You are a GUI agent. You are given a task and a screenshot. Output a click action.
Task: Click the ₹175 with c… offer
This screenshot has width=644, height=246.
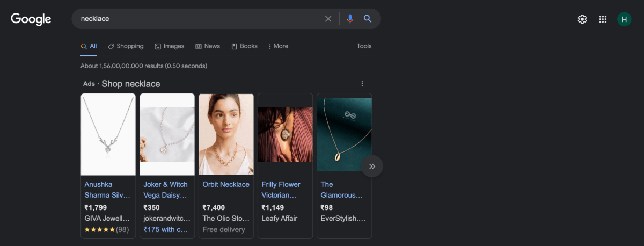pos(166,229)
